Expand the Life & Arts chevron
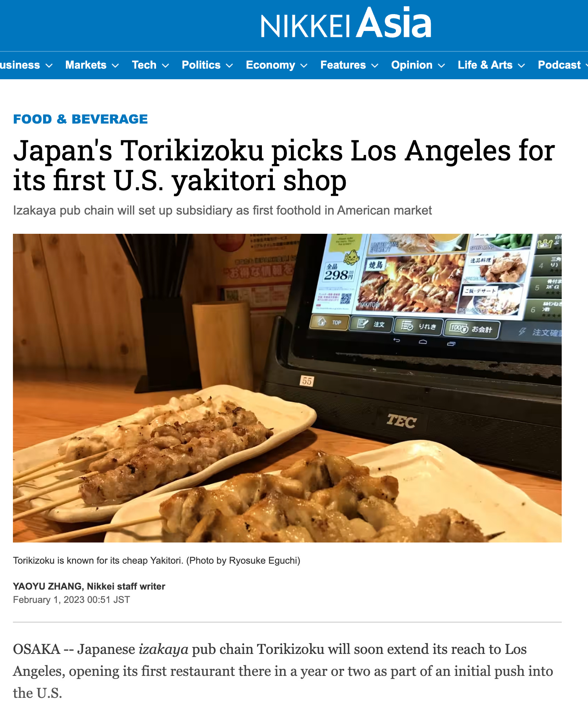 (x=521, y=66)
